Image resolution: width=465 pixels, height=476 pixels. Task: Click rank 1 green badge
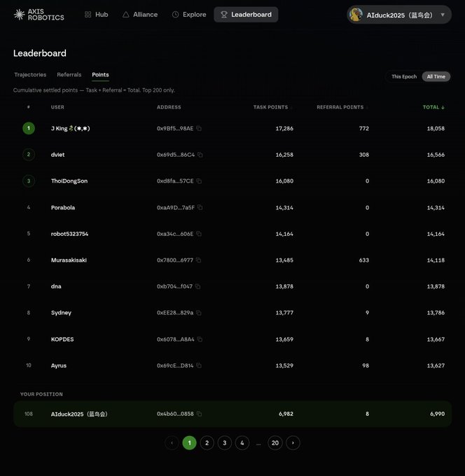[x=29, y=128]
